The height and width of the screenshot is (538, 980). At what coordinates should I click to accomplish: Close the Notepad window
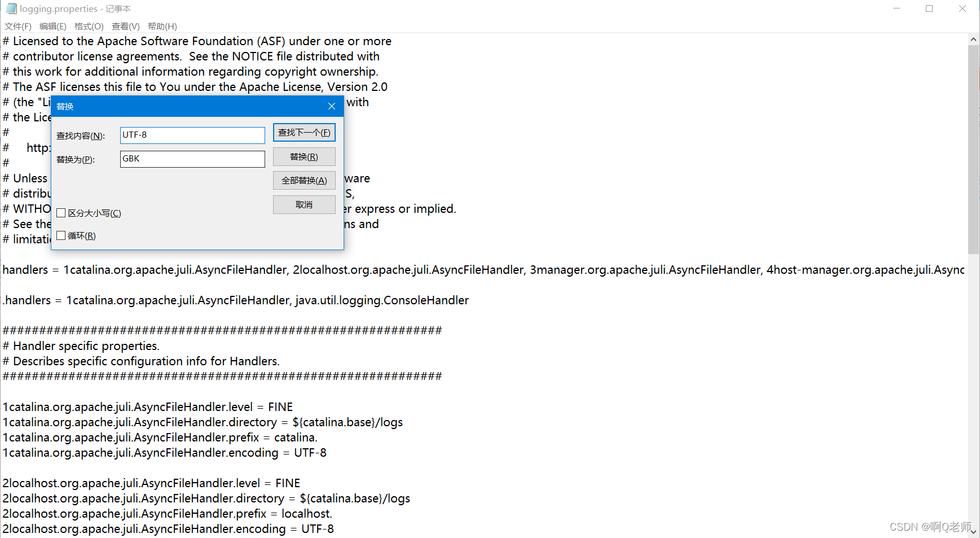[963, 8]
